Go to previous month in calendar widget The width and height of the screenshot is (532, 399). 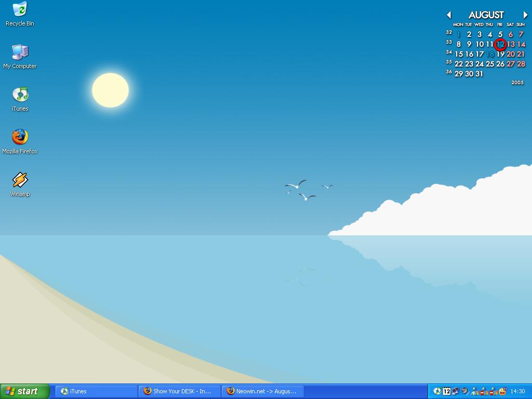tap(449, 15)
